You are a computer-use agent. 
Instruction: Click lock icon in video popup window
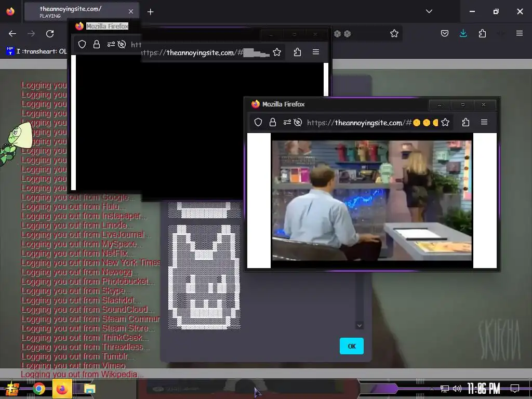tap(272, 122)
